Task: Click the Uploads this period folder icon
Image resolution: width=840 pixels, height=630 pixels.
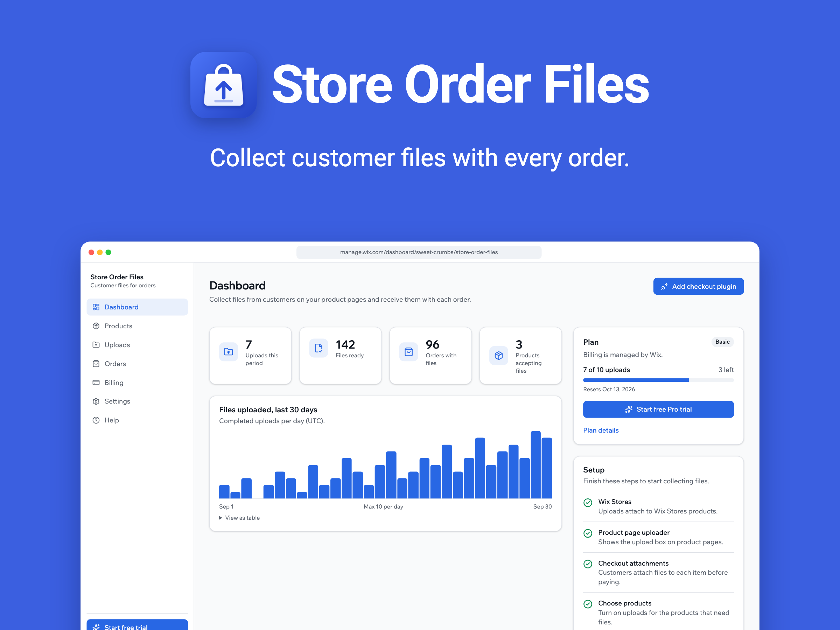Action: 229,352
